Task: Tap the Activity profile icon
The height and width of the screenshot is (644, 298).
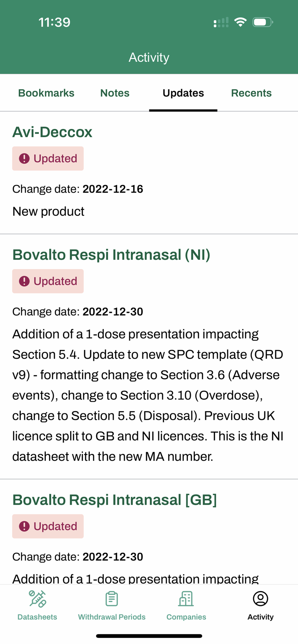Action: tap(261, 599)
